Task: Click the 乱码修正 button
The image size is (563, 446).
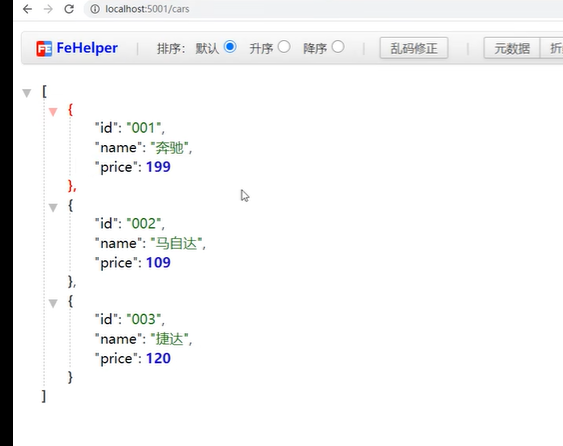Action: 414,48
